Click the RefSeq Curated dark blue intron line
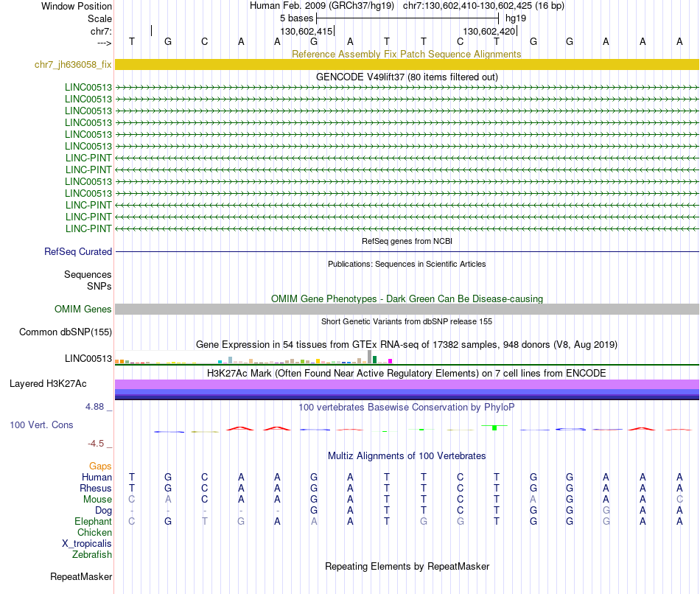 click(407, 252)
